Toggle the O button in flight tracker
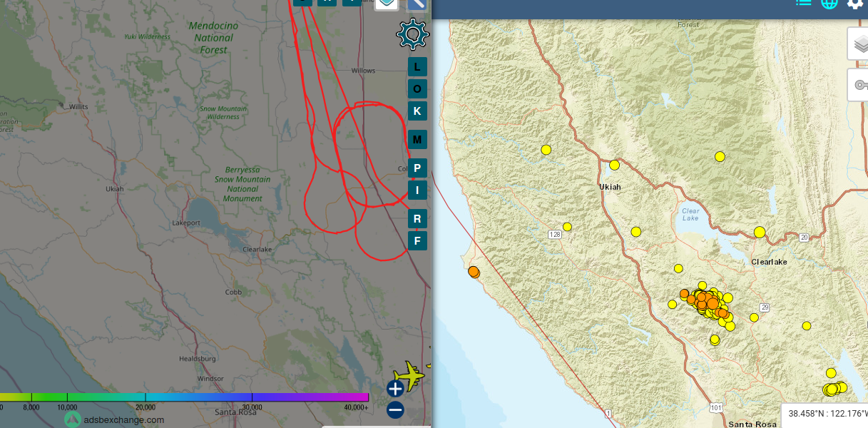 point(417,88)
